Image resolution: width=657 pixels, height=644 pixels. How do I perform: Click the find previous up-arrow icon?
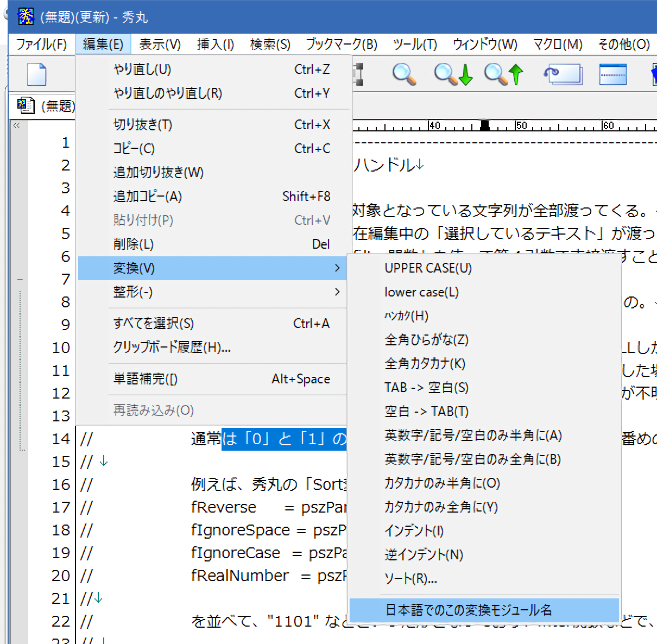pyautogui.click(x=503, y=74)
